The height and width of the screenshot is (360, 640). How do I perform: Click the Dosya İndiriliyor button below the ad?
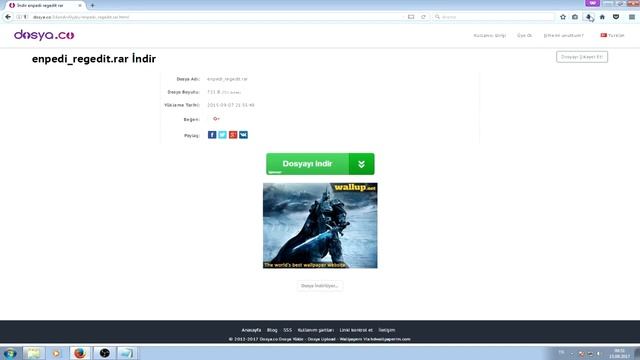pos(320,286)
